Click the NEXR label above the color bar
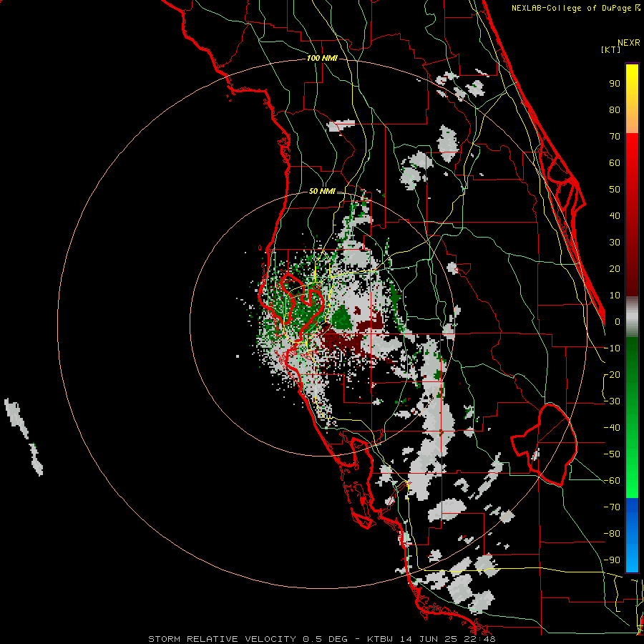 (x=629, y=43)
